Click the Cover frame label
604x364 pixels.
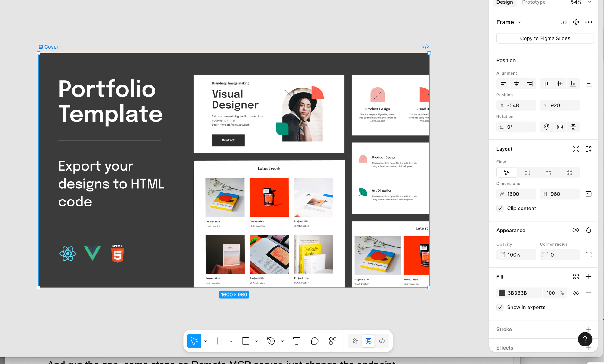51,47
